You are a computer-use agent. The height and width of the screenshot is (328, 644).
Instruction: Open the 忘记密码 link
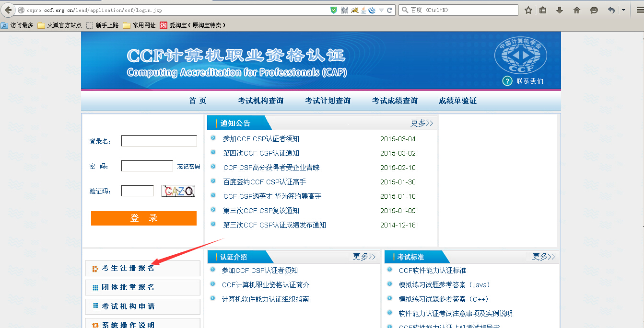point(188,167)
